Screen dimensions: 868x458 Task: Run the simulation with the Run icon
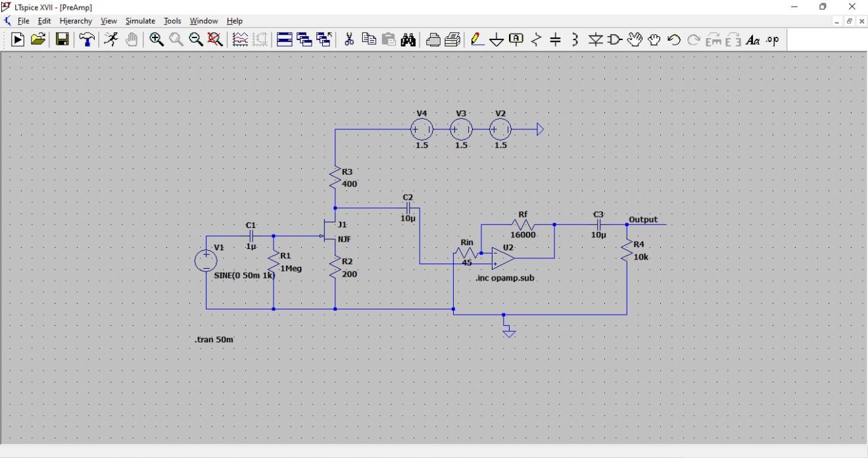18,39
